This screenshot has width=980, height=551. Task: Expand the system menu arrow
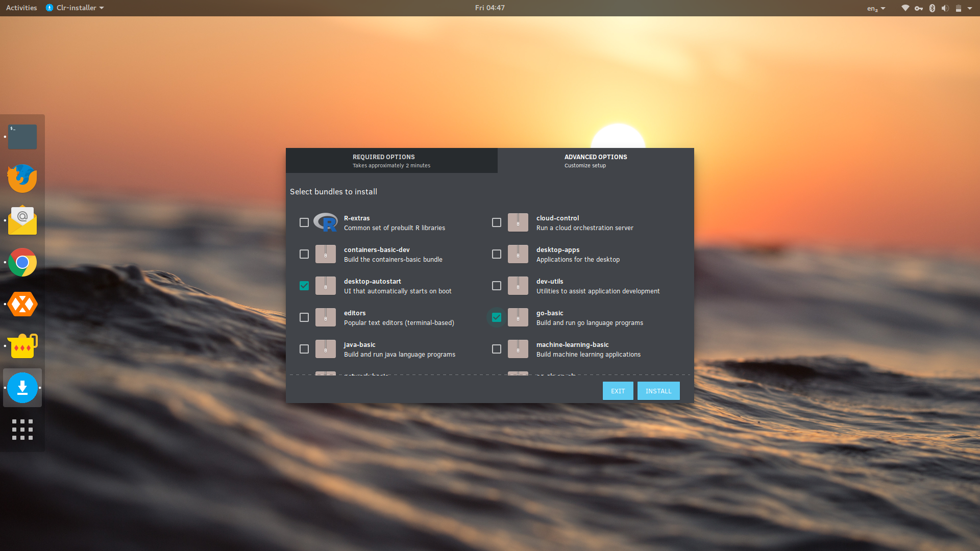pyautogui.click(x=970, y=8)
